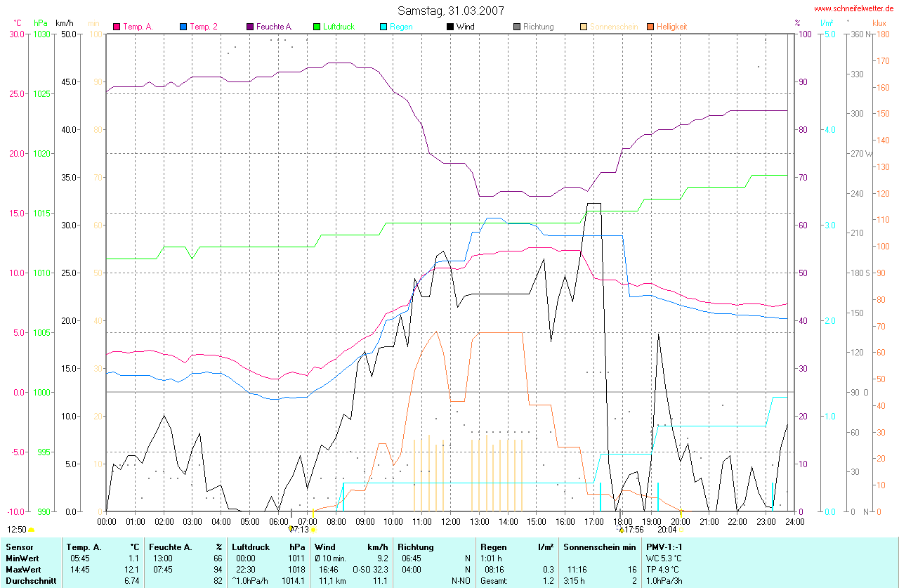Click the Richtung table column header
The height and width of the screenshot is (588, 899).
[x=415, y=547]
